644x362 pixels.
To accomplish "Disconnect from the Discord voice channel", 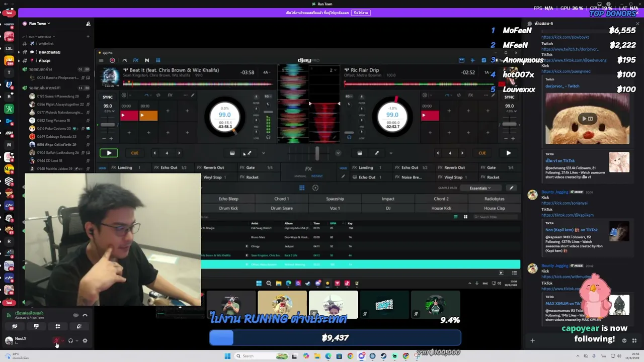I will [x=85, y=315].
